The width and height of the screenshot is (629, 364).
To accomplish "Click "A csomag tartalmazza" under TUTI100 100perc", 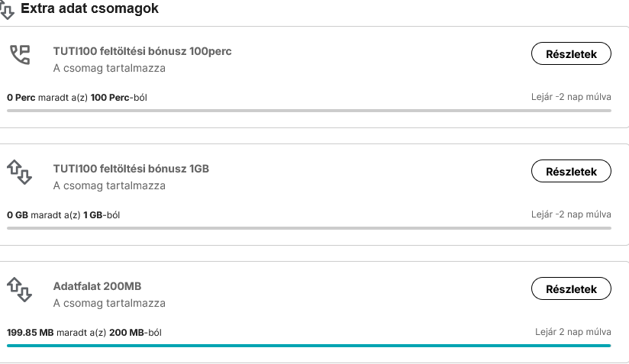I will click(x=109, y=68).
